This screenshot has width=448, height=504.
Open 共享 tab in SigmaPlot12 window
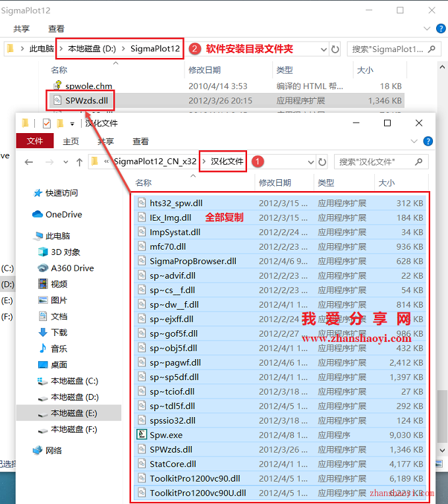[x=21, y=29]
